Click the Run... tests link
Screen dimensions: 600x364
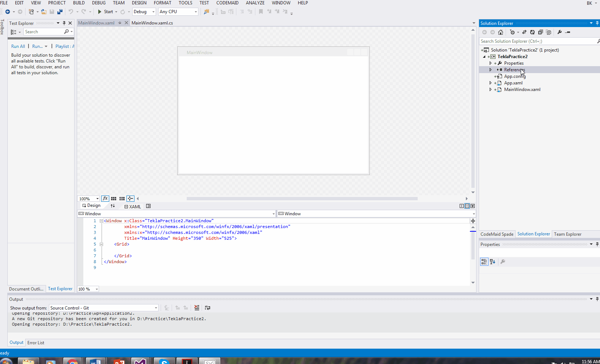tap(37, 46)
